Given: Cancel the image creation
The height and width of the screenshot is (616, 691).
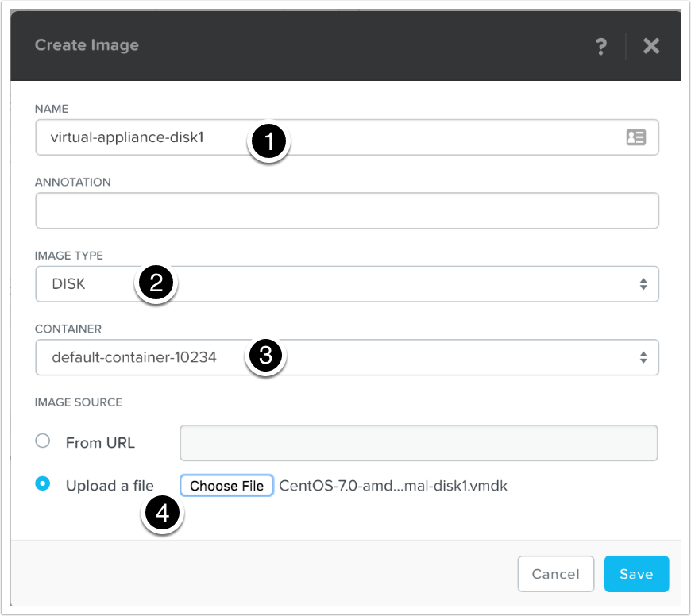Looking at the screenshot, I should [x=555, y=574].
